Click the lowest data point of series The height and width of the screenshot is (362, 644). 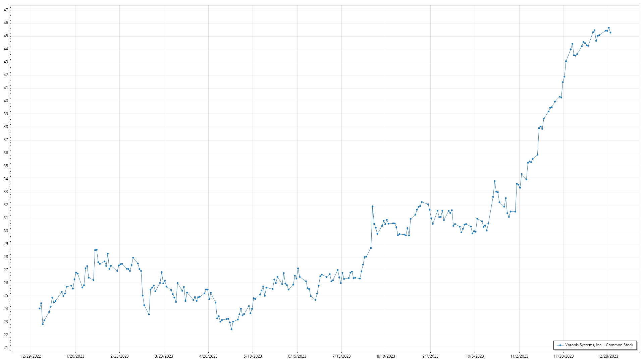pos(231,329)
